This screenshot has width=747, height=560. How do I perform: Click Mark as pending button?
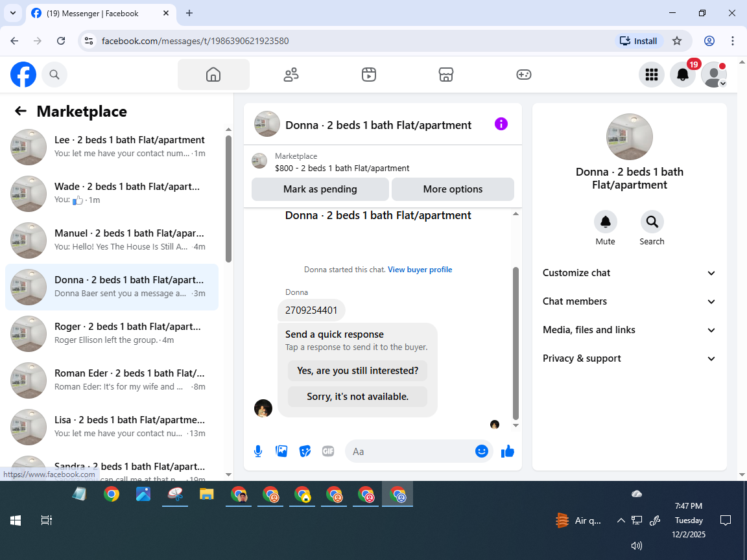pos(320,189)
